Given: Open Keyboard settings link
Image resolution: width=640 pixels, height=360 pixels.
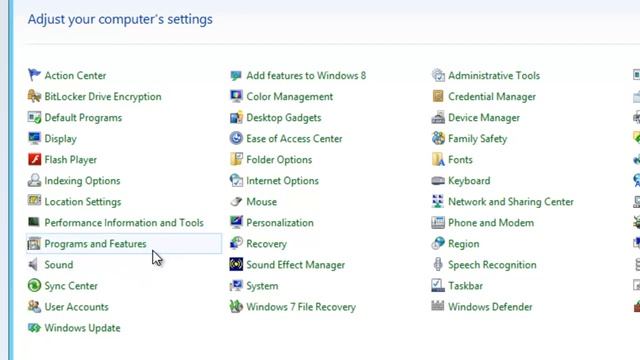Looking at the screenshot, I should pyautogui.click(x=469, y=181).
